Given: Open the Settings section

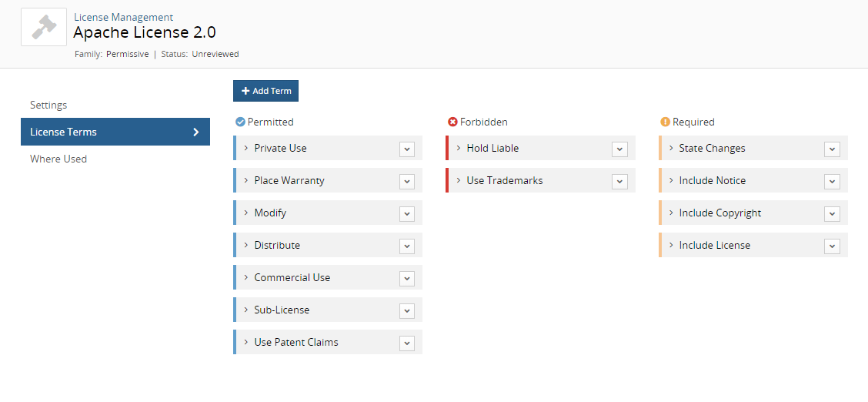Looking at the screenshot, I should 48,105.
